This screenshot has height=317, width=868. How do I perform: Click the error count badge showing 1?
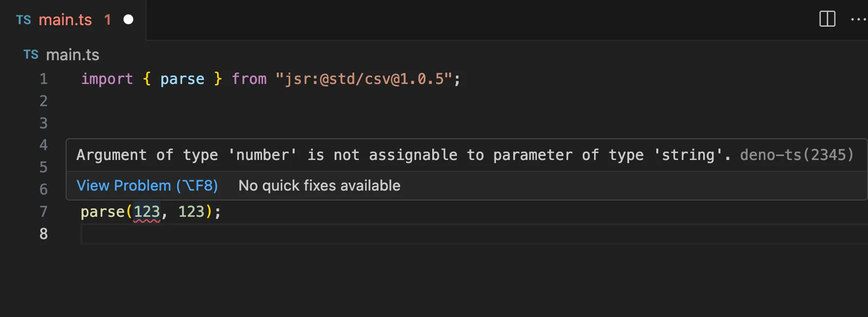pyautogui.click(x=108, y=20)
